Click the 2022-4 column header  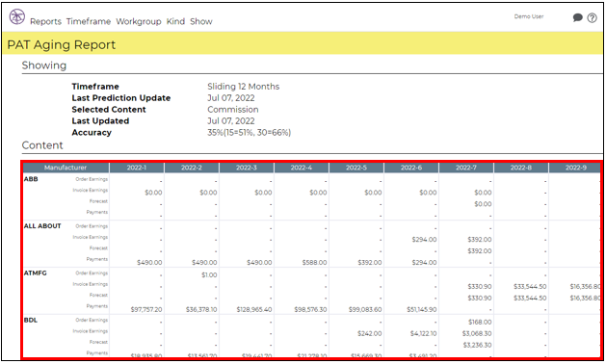302,168
